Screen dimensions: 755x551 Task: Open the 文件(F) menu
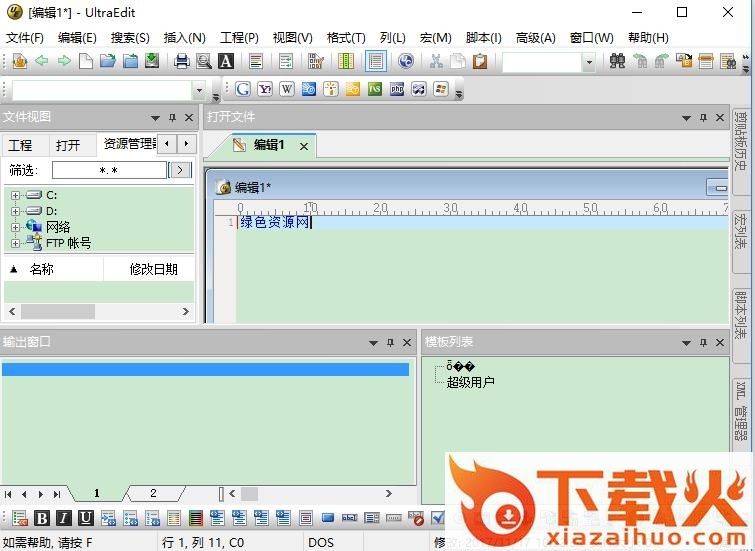pyautogui.click(x=25, y=38)
